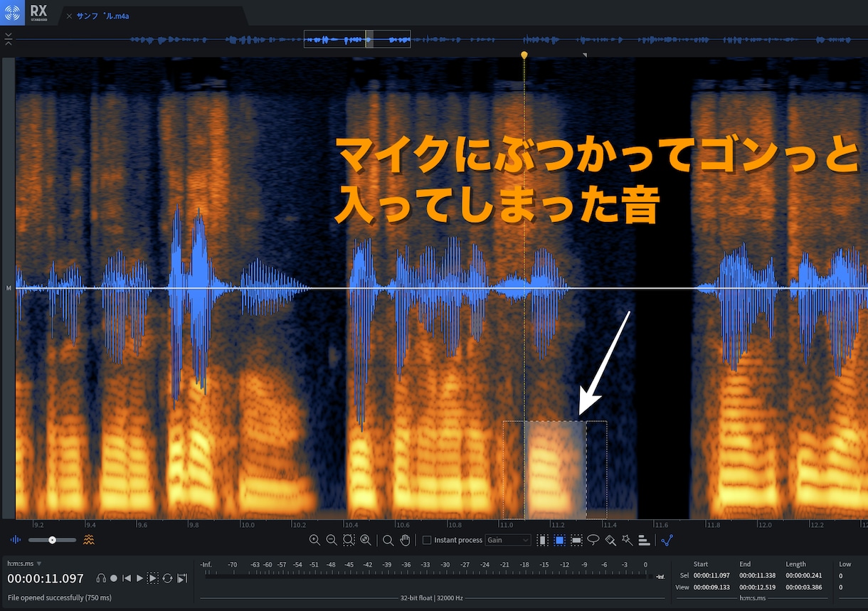Click the selection Length value 00:00:00.241
Screen dimensions: 868x611
(803, 575)
